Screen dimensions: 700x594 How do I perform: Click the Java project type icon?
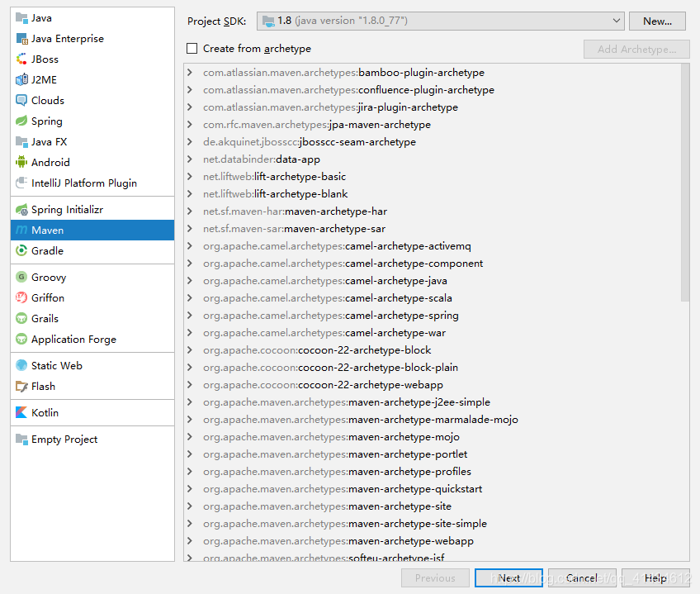(x=21, y=18)
